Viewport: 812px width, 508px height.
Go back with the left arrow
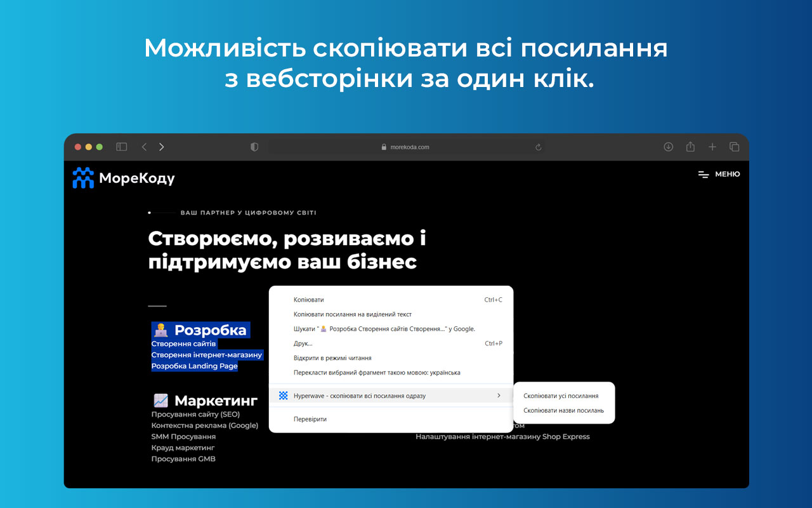tap(144, 147)
